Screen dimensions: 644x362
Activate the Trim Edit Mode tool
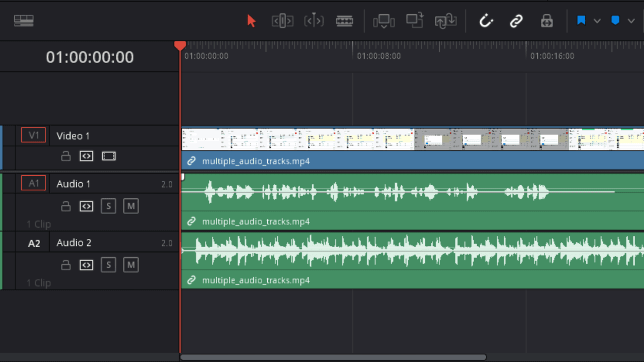pos(282,21)
